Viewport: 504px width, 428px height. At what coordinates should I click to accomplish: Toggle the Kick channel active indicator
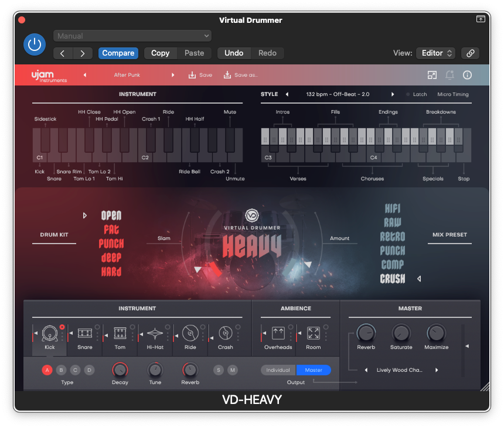coord(62,327)
